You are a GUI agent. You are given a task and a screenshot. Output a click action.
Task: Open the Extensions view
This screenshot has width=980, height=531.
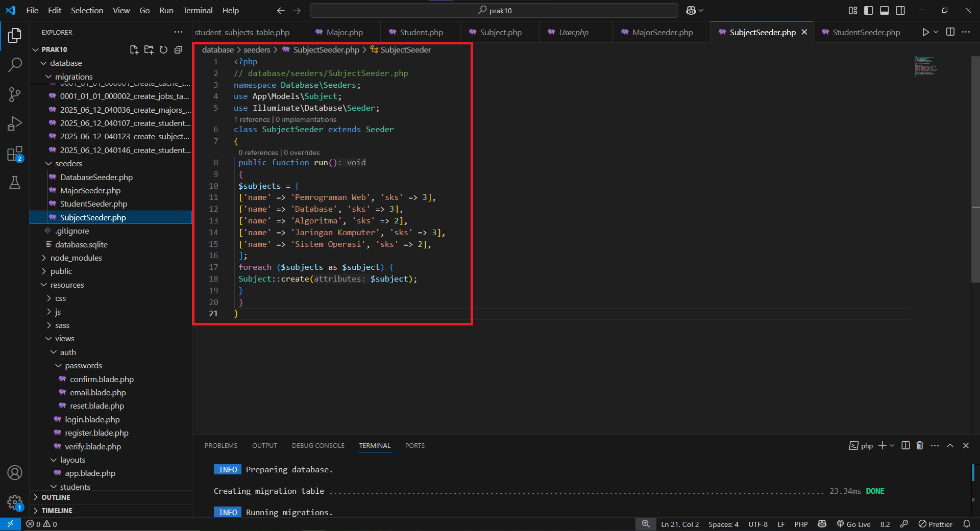click(x=15, y=154)
